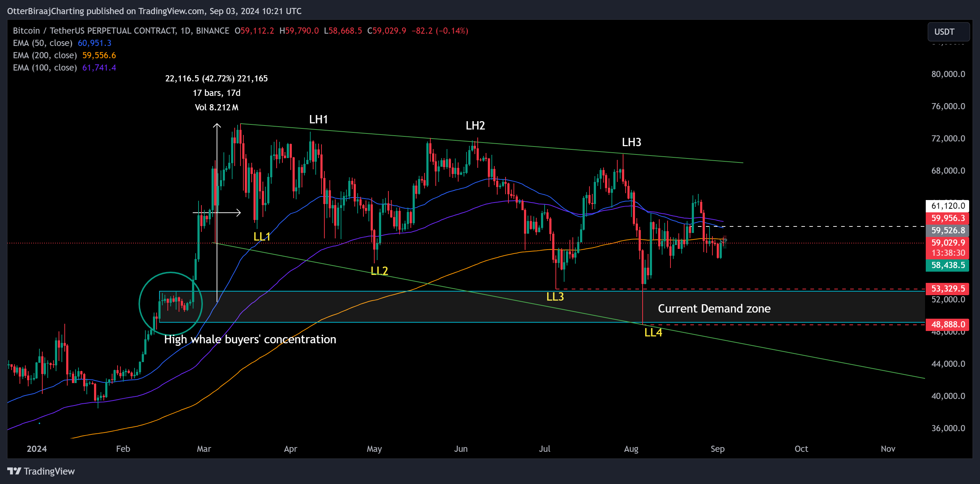The image size is (980, 484).
Task: Click the Oct label on the time axis
Action: [801, 449]
